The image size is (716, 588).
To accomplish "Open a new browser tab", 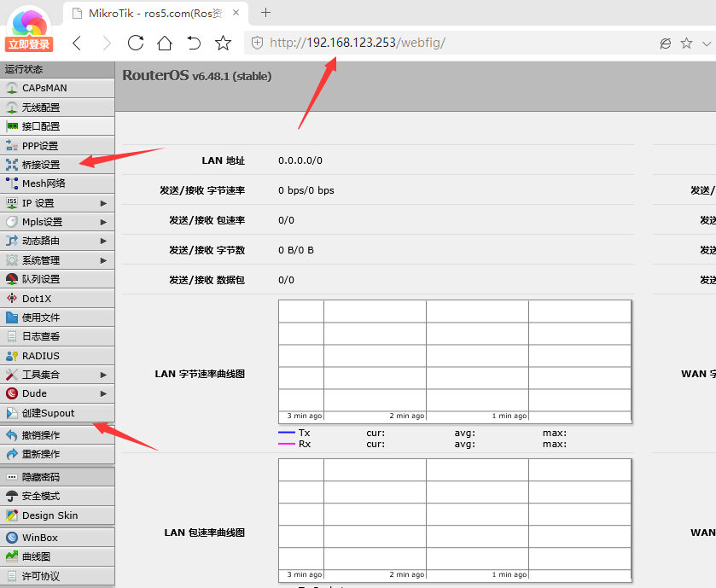I will click(x=265, y=13).
